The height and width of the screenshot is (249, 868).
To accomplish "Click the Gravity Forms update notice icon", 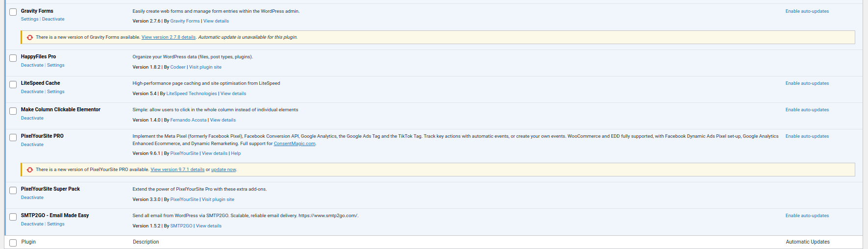I will pos(30,37).
